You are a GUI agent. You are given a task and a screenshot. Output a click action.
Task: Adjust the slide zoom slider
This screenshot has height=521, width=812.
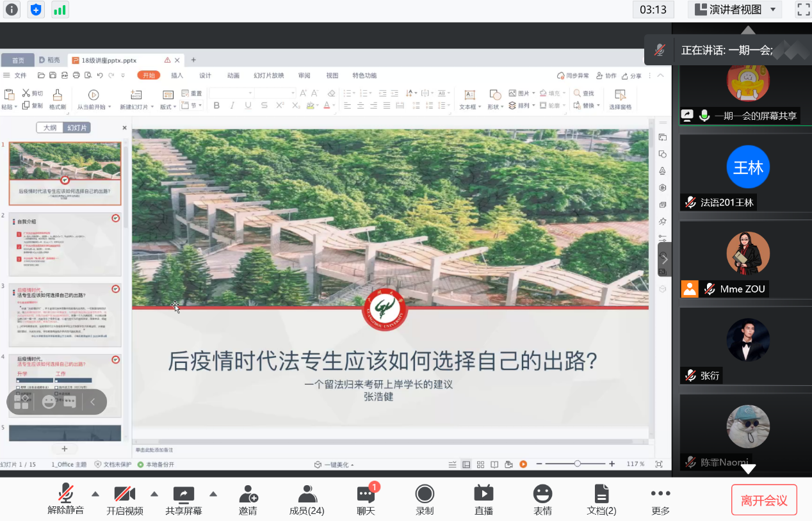(578, 464)
